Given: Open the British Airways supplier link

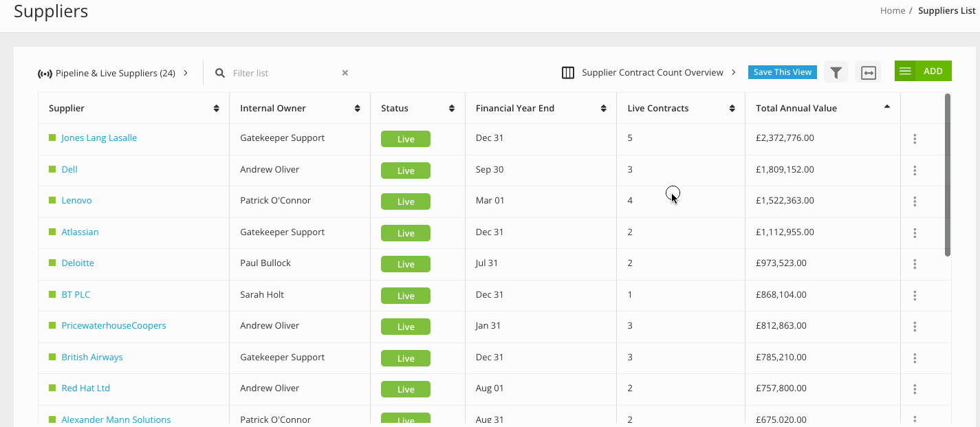Looking at the screenshot, I should point(92,357).
